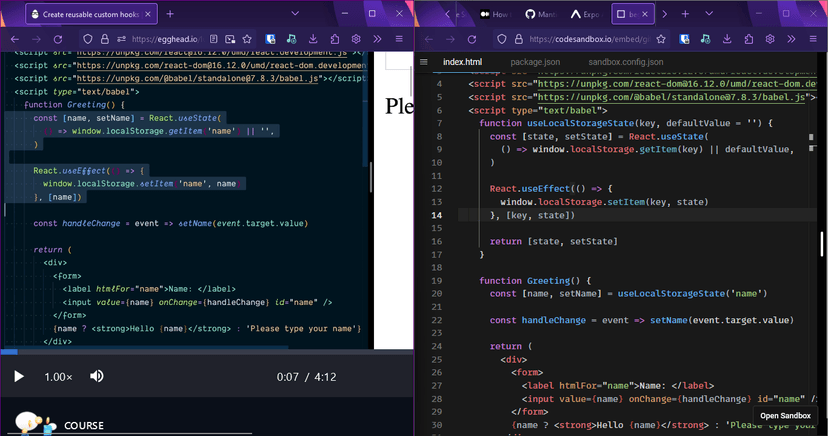Play the egghead lesson video
828x436 pixels.
pos(18,376)
